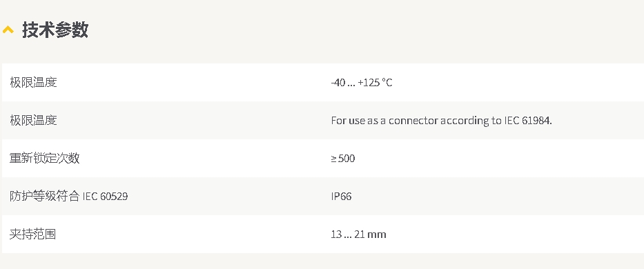
Task: Click the IEC 61984 standard number
Action: pyautogui.click(x=528, y=120)
